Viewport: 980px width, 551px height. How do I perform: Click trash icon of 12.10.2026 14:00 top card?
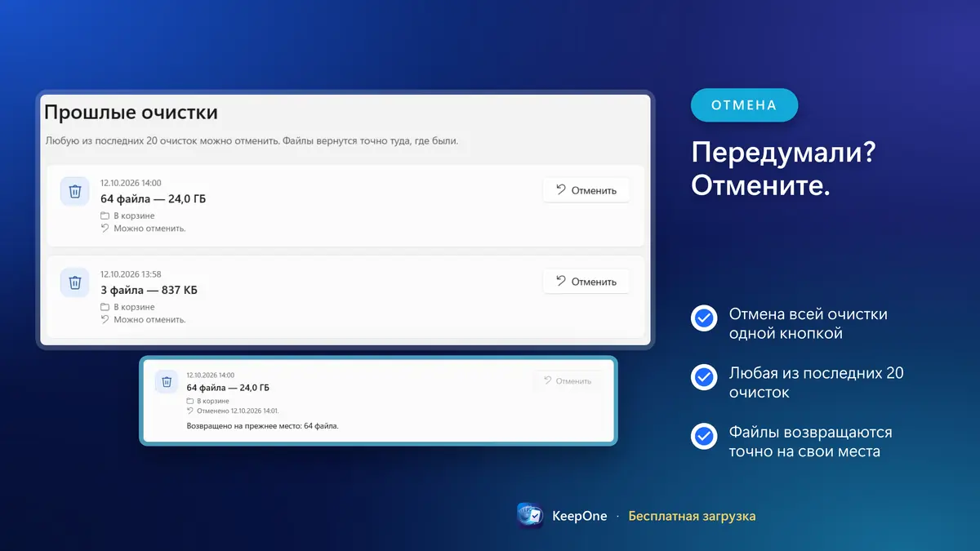pos(75,191)
